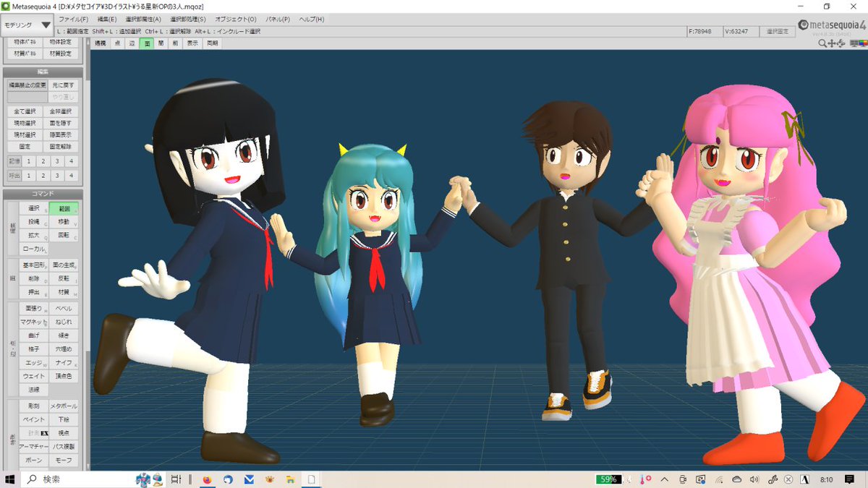Click 全て選択 select all

[24, 111]
